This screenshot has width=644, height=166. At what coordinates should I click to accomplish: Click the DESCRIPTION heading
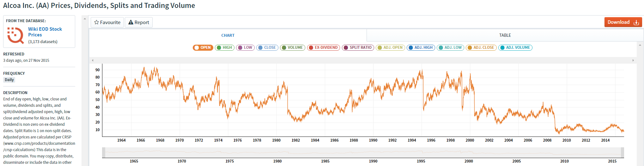click(x=15, y=93)
